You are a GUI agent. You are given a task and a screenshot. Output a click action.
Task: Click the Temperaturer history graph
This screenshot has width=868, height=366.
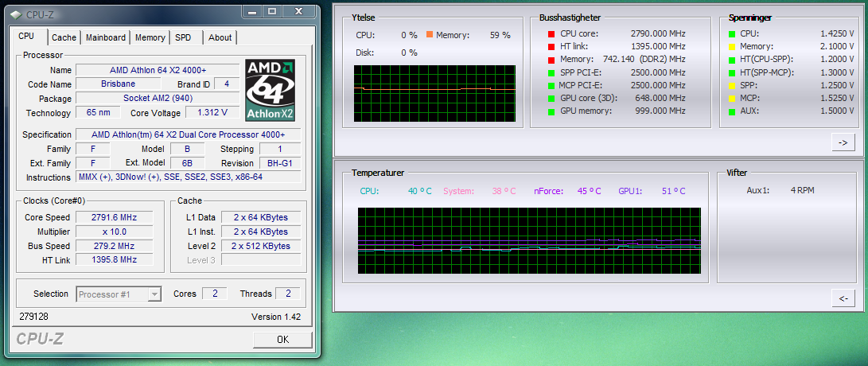coord(529,240)
